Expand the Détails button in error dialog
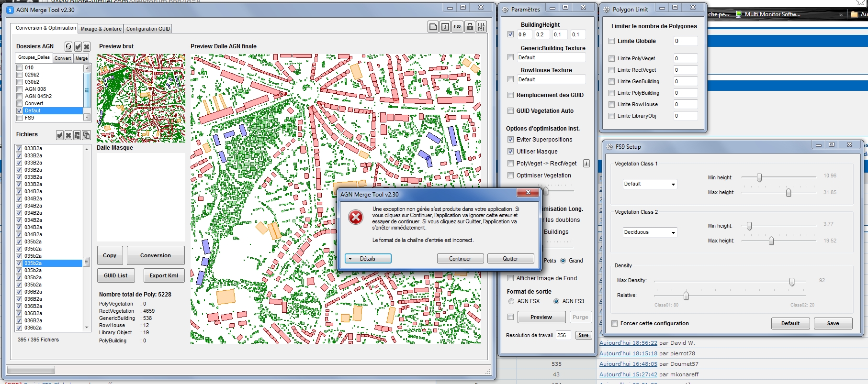This screenshot has width=868, height=384. [x=368, y=259]
